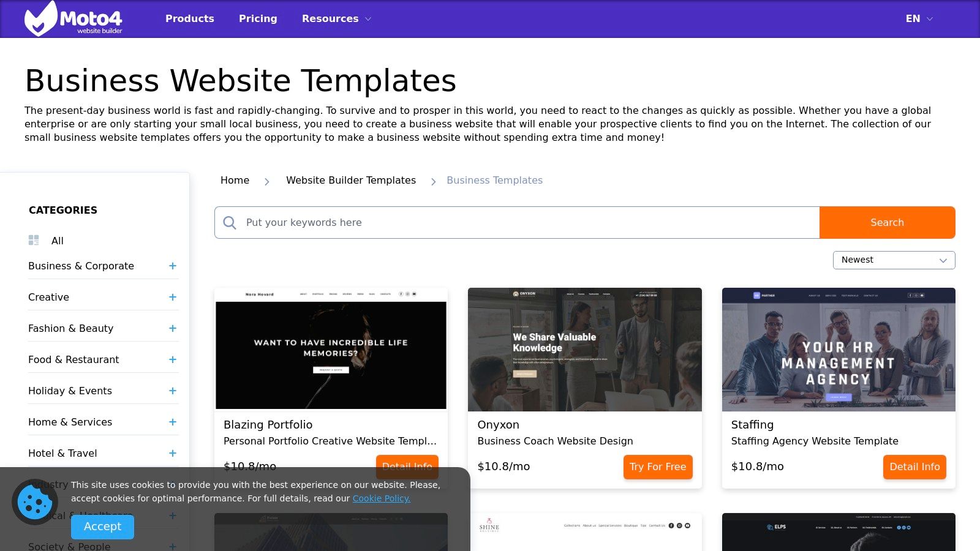Click the orange Search button
Screen dimensions: 980x551
[x=887, y=222]
